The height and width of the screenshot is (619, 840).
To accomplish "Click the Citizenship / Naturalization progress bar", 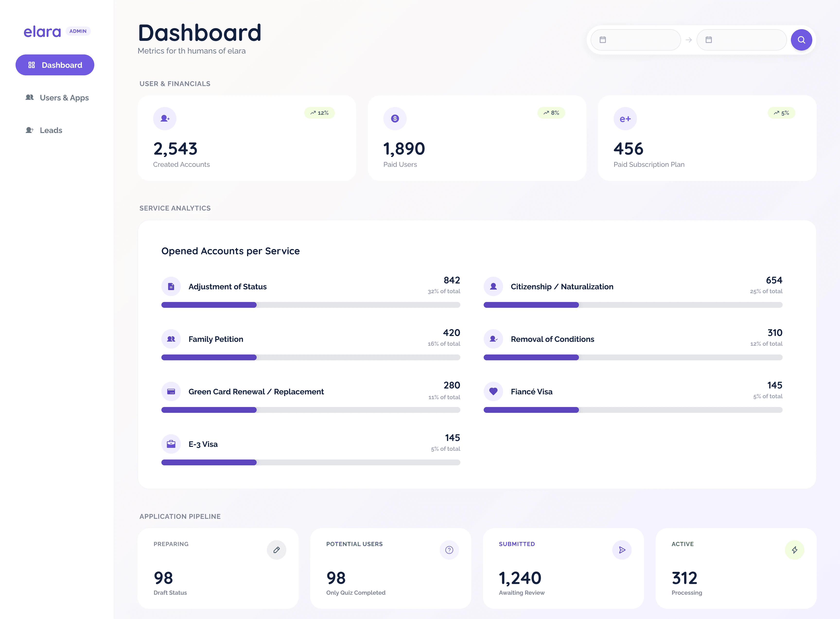I will click(x=633, y=305).
